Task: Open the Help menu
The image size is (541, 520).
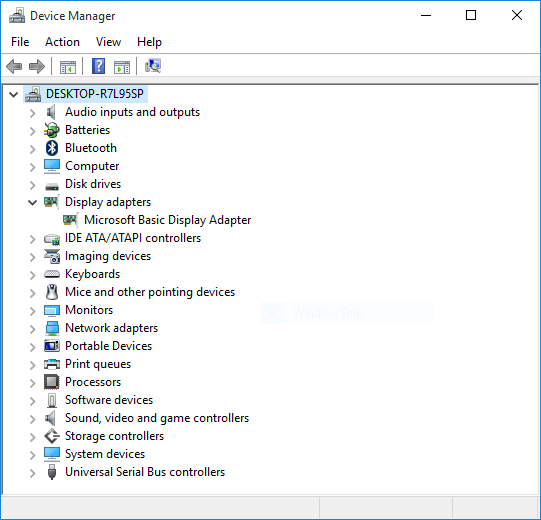Action: click(x=149, y=42)
